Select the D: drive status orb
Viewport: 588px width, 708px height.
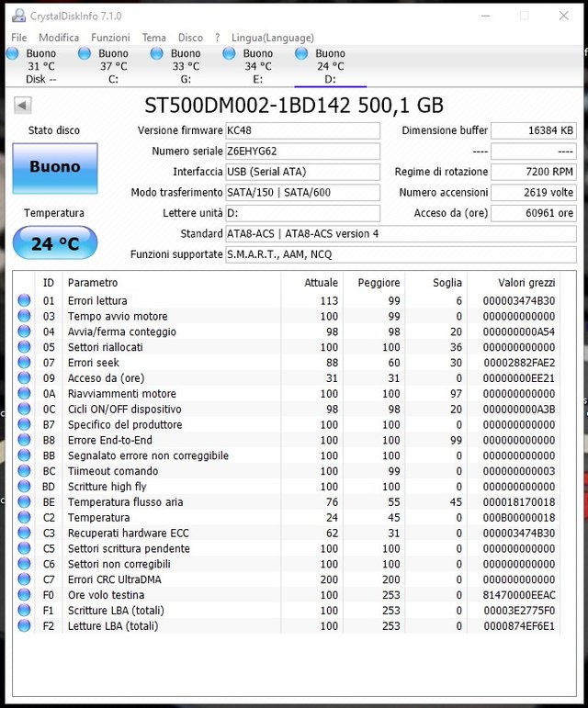[301, 53]
